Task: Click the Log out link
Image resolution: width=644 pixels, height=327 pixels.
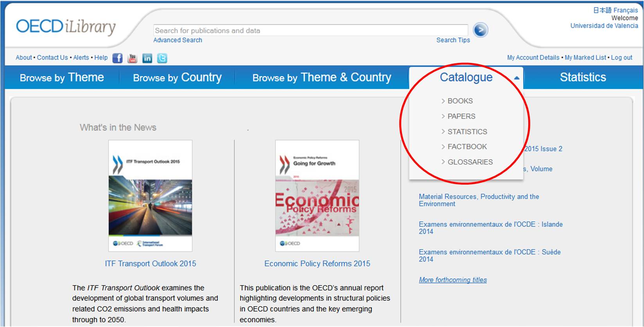Action: [x=622, y=57]
